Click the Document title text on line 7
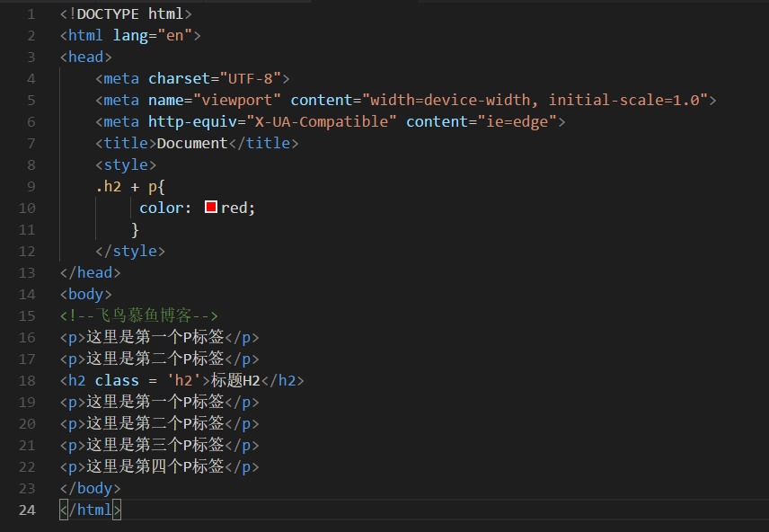 (192, 143)
